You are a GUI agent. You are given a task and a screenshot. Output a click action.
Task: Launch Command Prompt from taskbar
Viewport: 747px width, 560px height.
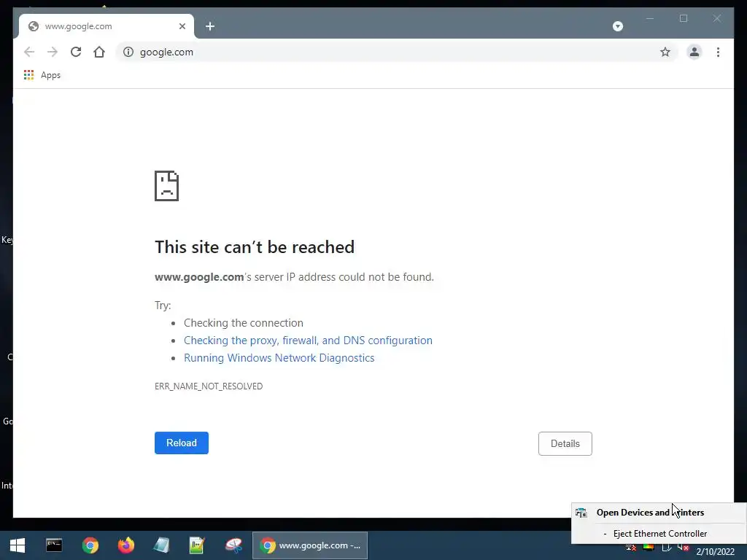[54, 545]
